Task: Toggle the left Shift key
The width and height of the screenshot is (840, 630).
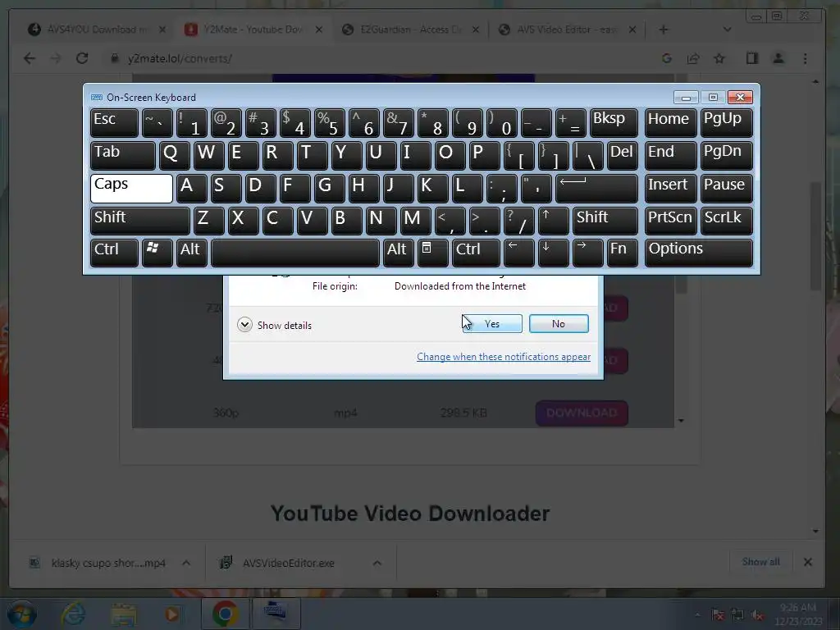Action: [139, 221]
